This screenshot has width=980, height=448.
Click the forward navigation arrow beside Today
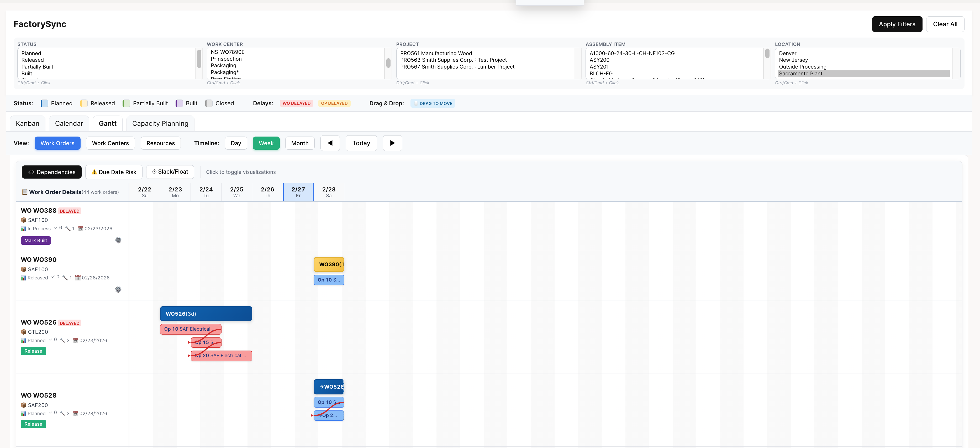click(392, 143)
